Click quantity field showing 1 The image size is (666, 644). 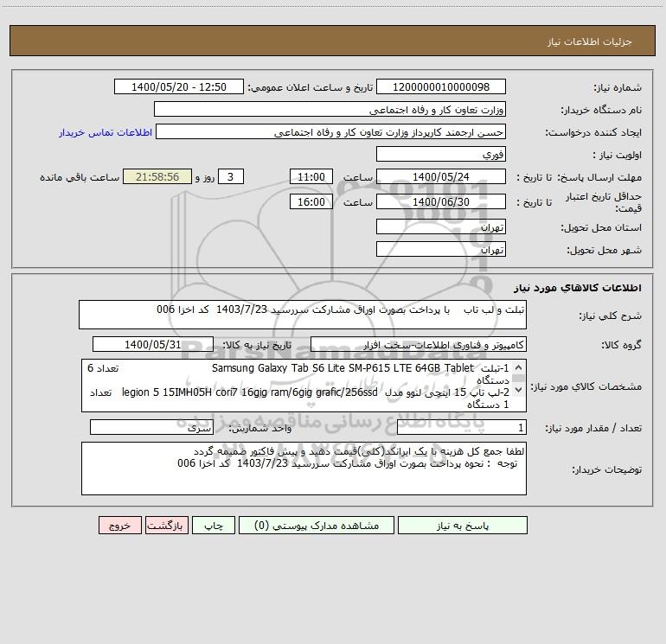coord(462,428)
